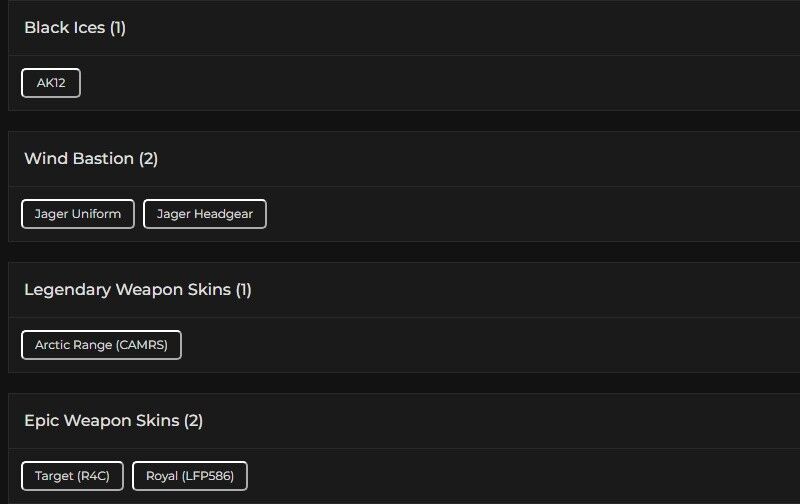Click the word Legendary in section title
The image size is (800, 504).
67,290
